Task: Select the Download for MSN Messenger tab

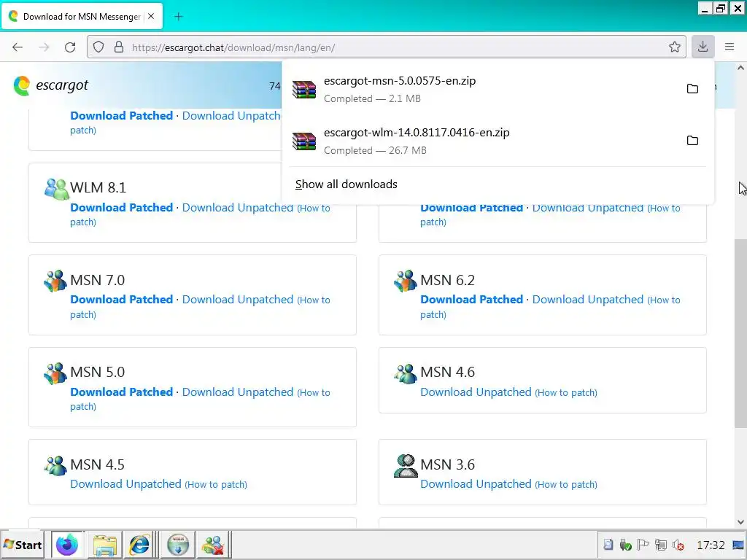Action: 82,17
